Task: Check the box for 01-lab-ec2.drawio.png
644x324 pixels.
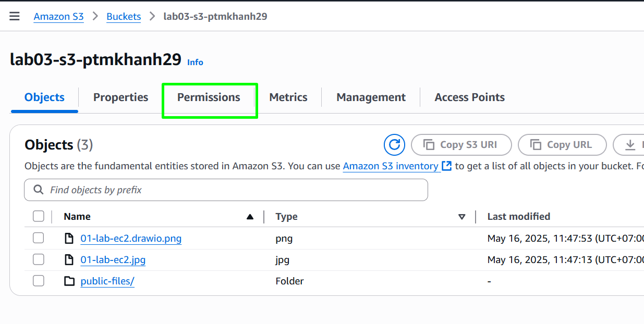Action: pos(39,238)
